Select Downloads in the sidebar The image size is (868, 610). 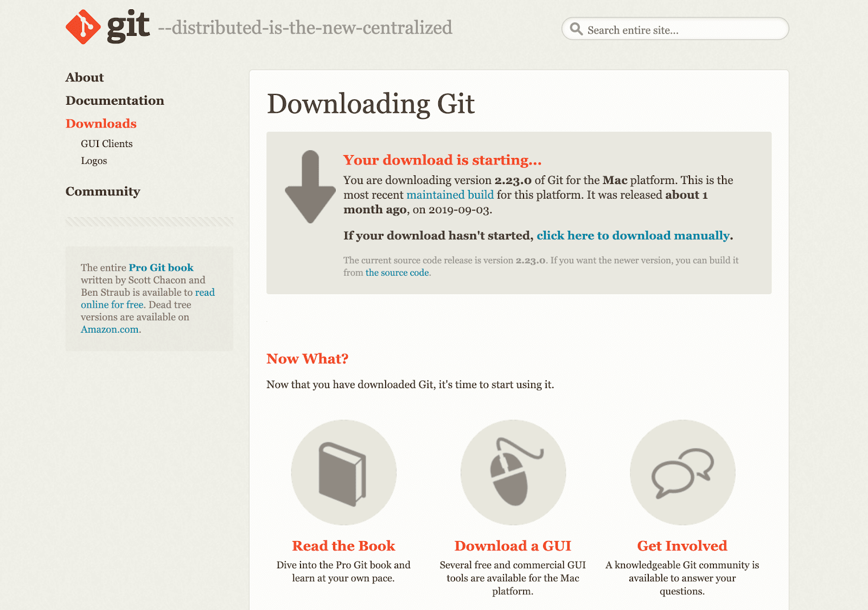[101, 124]
